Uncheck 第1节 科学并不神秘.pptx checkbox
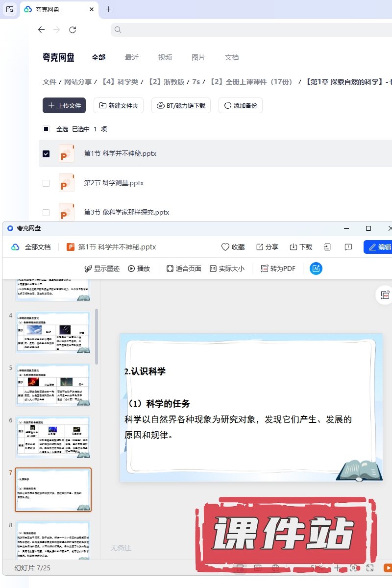Screen dimensions: 392x588 [46, 154]
